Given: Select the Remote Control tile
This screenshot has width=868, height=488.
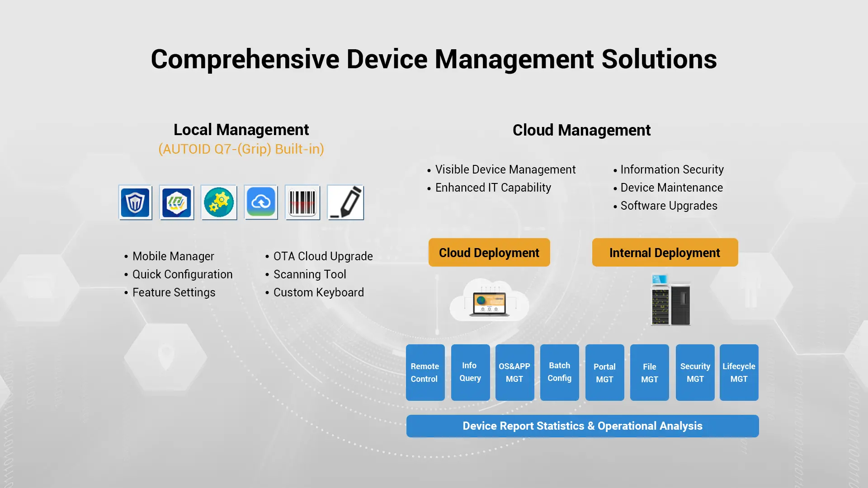Looking at the screenshot, I should pos(425,372).
